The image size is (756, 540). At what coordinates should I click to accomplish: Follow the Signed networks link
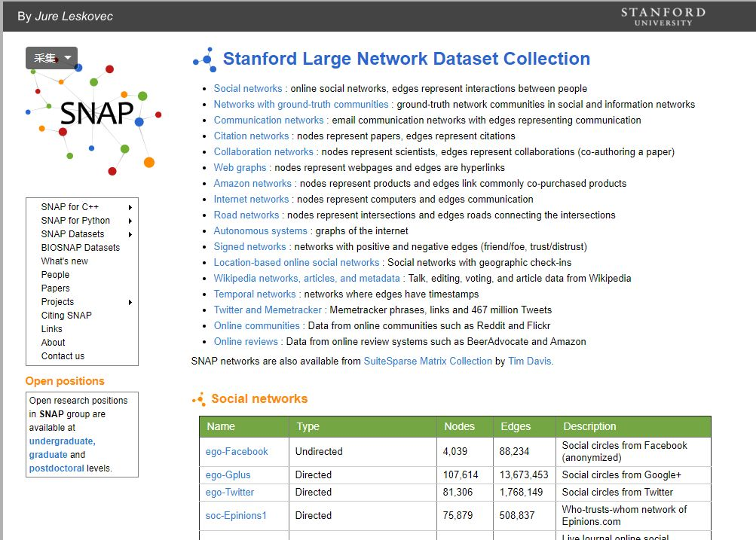(249, 246)
